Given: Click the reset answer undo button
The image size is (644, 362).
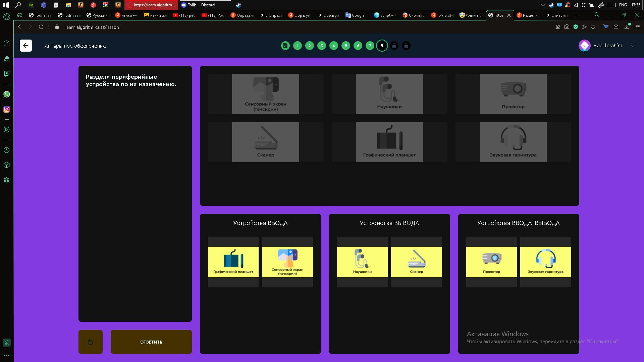Looking at the screenshot, I should pos(90,342).
